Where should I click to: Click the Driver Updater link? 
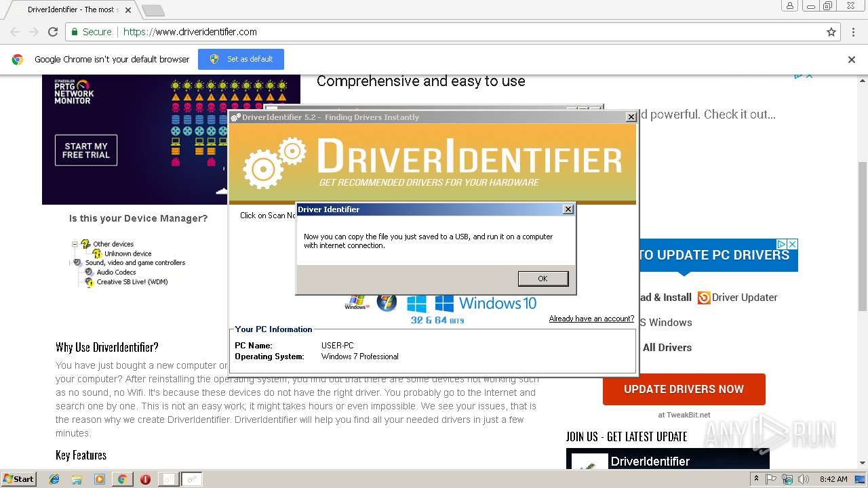coord(745,298)
